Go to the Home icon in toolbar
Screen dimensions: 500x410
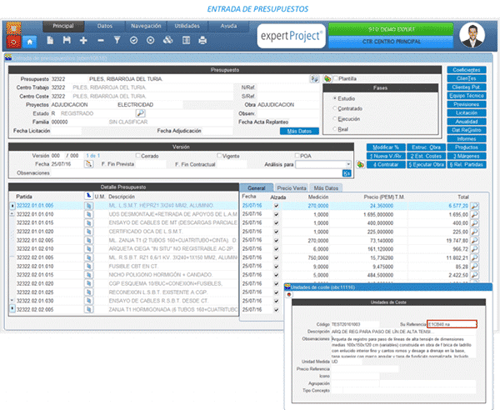[30, 42]
